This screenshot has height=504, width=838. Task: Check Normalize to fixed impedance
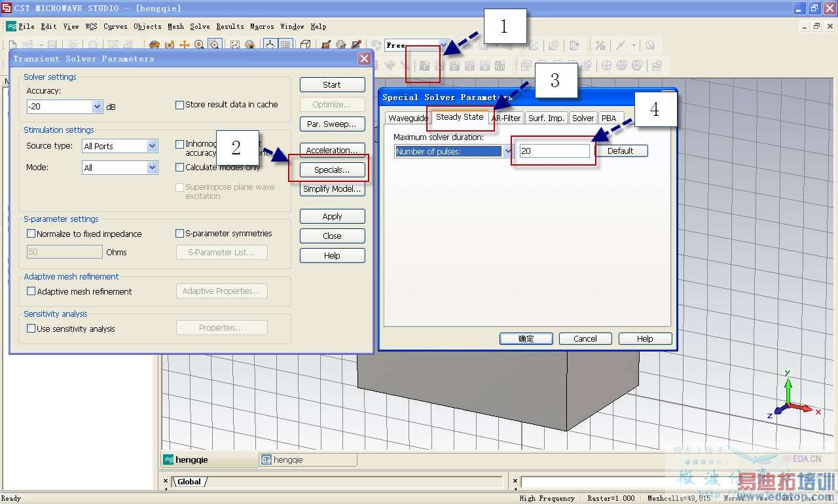[31, 234]
